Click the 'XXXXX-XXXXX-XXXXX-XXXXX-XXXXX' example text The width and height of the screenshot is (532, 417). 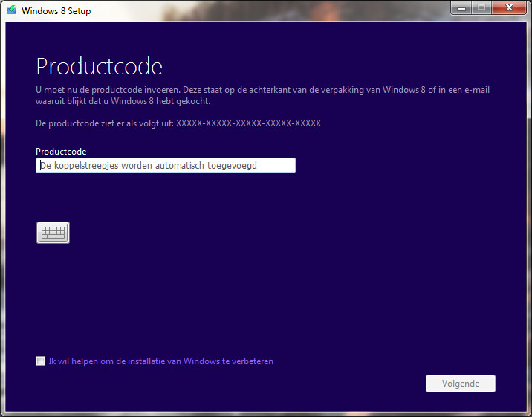pos(248,123)
